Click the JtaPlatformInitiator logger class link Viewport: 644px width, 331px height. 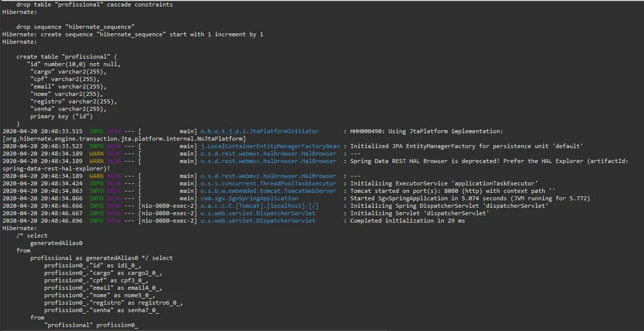pos(259,131)
